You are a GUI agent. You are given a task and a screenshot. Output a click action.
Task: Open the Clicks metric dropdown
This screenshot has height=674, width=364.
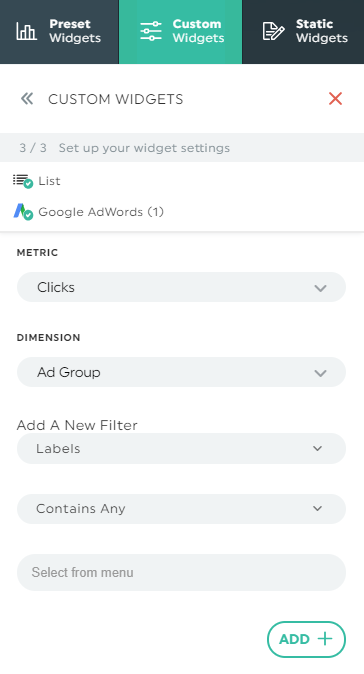[181, 287]
